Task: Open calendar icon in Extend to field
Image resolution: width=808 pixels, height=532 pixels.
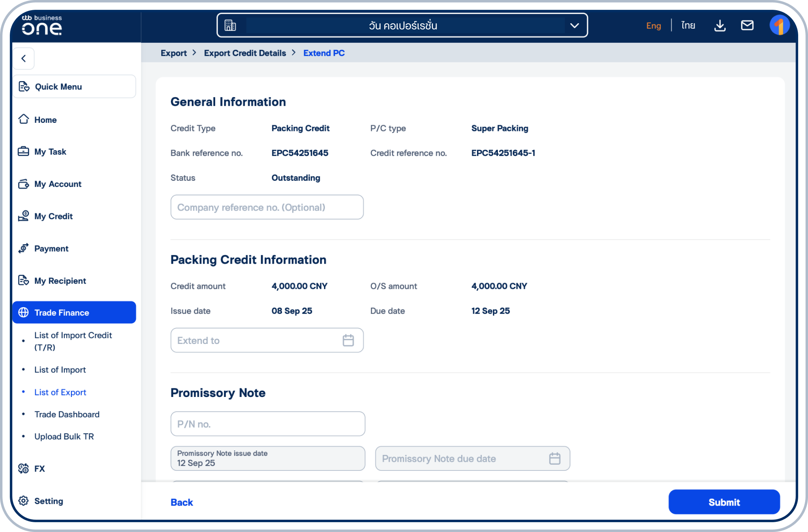Action: 348,340
